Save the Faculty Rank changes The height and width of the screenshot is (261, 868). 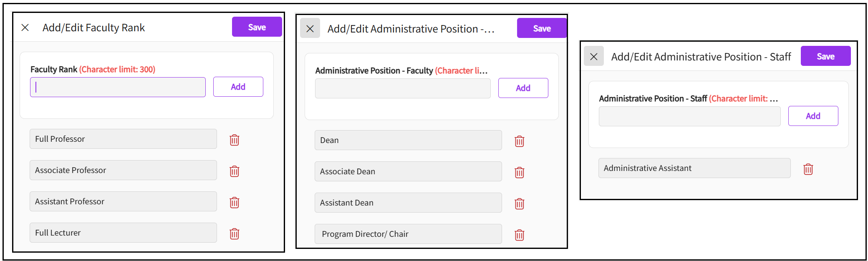257,27
